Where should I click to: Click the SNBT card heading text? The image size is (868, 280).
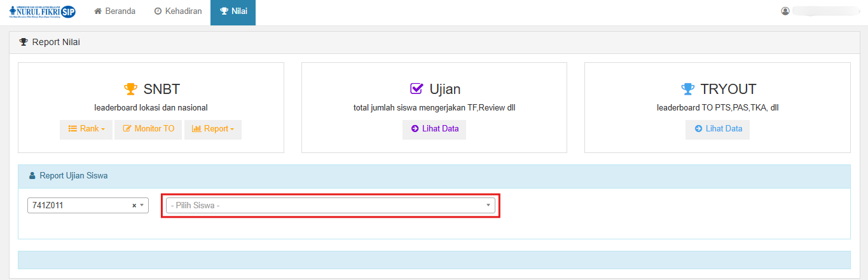point(162,89)
